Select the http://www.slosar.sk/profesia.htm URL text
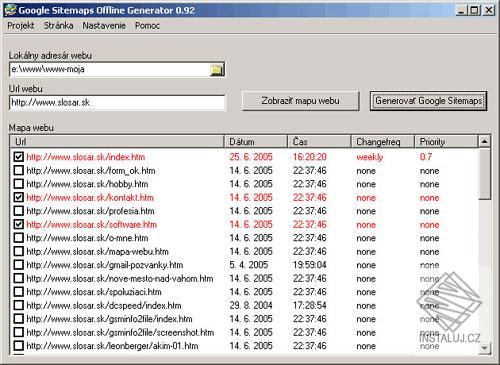 [x=90, y=211]
